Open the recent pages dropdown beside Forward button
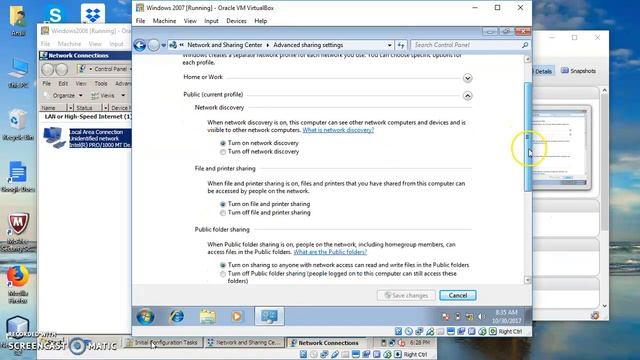 pyautogui.click(x=164, y=45)
